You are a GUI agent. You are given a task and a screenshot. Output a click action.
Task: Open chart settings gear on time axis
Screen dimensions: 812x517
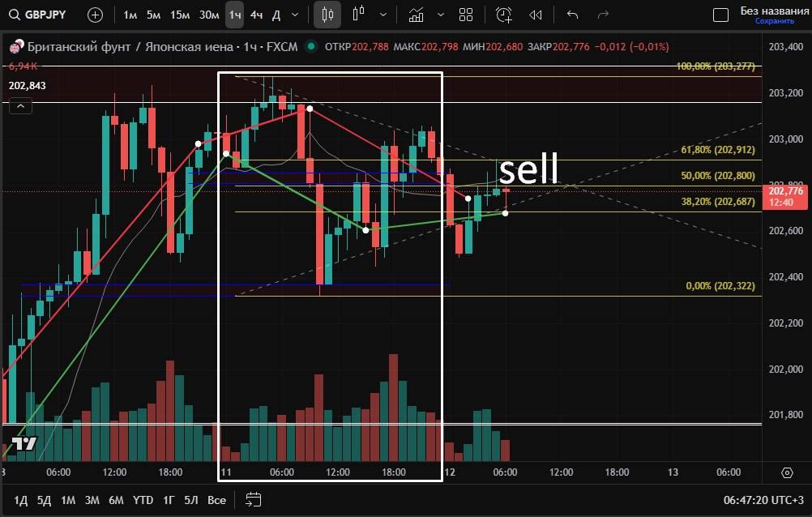pyautogui.click(x=787, y=472)
